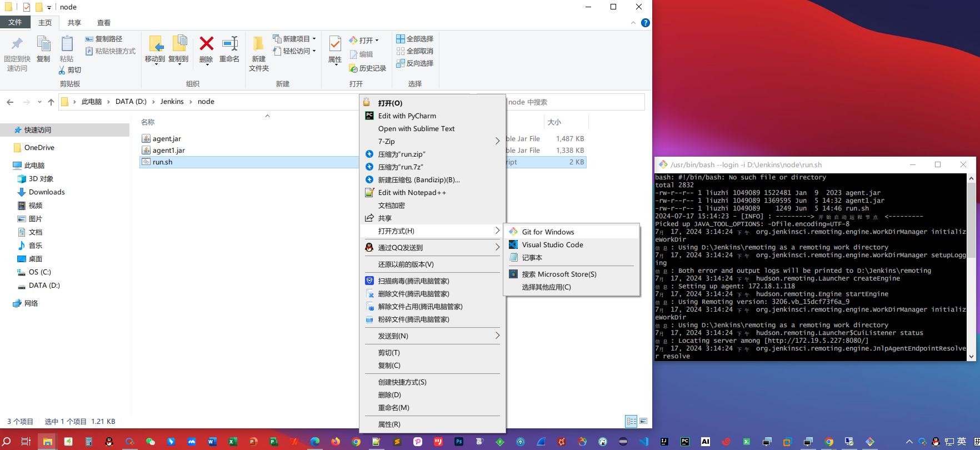This screenshot has height=450, width=980.
Task: Choose 选择其他应用(C)
Action: coord(572,287)
